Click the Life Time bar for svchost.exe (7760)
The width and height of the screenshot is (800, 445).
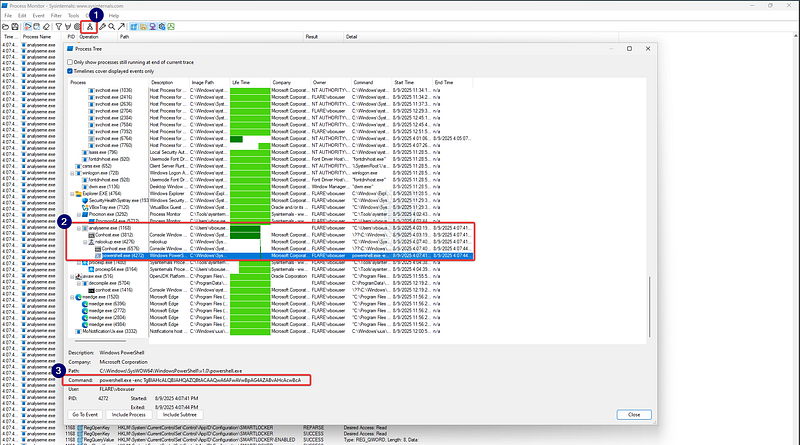point(264,145)
